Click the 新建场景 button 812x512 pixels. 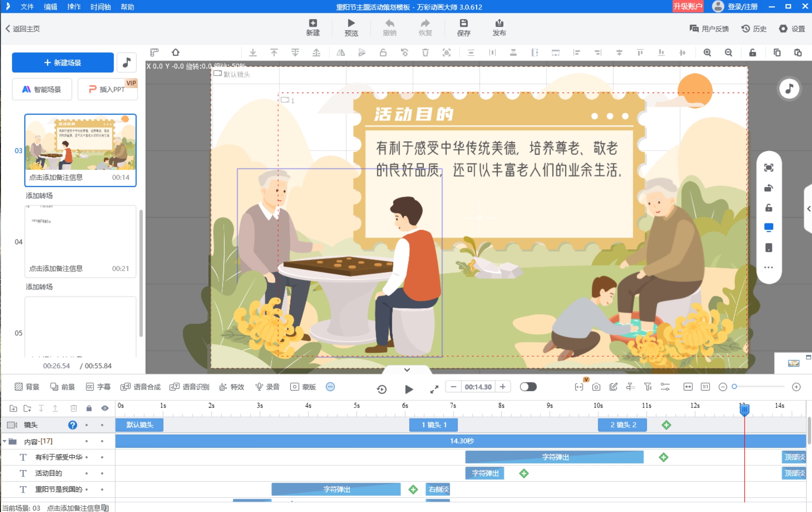(63, 62)
